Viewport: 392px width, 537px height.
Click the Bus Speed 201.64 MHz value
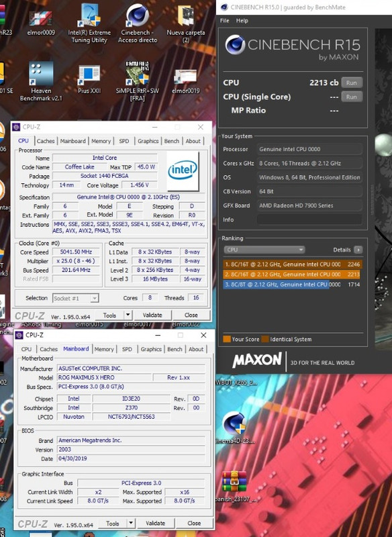[76, 270]
